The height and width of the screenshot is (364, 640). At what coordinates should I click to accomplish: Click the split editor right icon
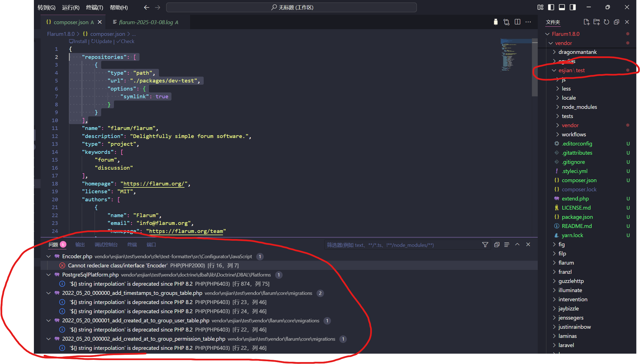517,22
